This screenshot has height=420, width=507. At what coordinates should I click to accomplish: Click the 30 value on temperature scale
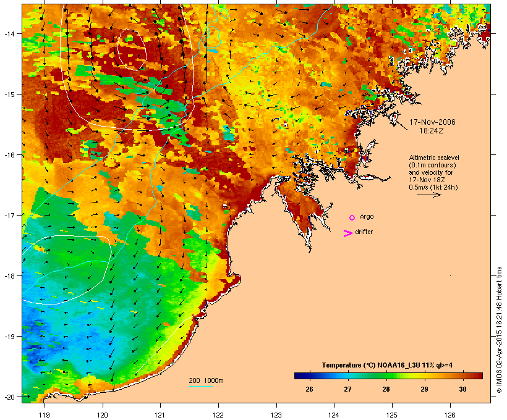[x=462, y=389]
